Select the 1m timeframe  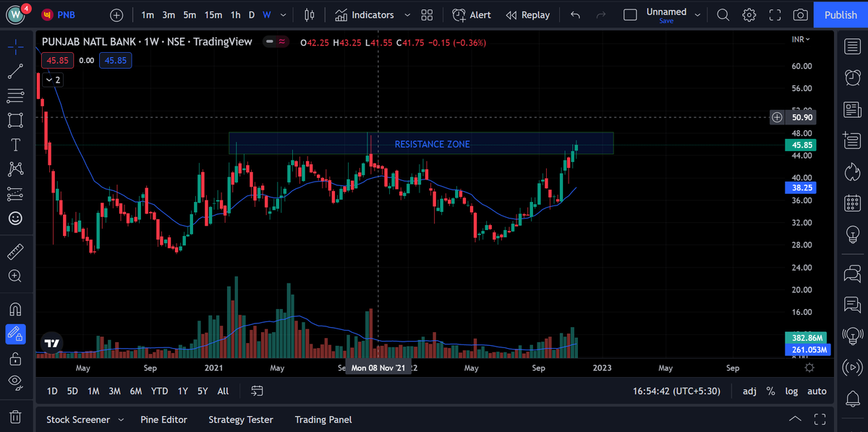[148, 15]
